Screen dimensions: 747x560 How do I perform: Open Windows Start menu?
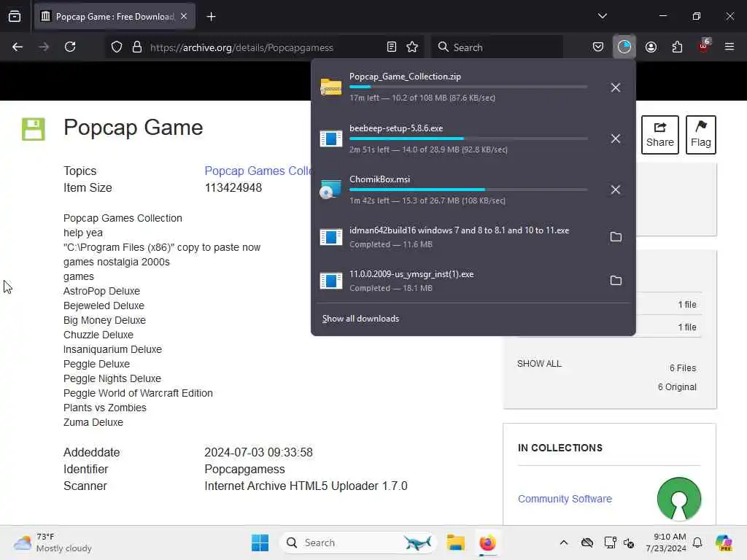tap(260, 542)
